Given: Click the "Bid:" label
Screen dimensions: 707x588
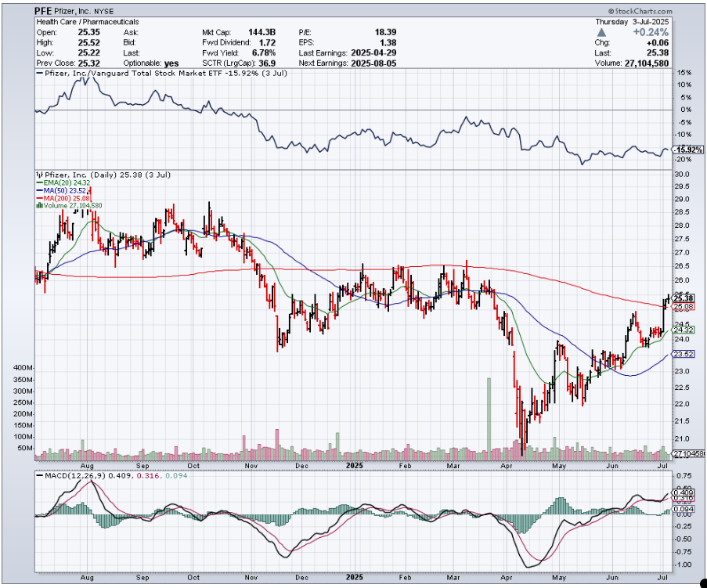Looking at the screenshot, I should click(129, 43).
